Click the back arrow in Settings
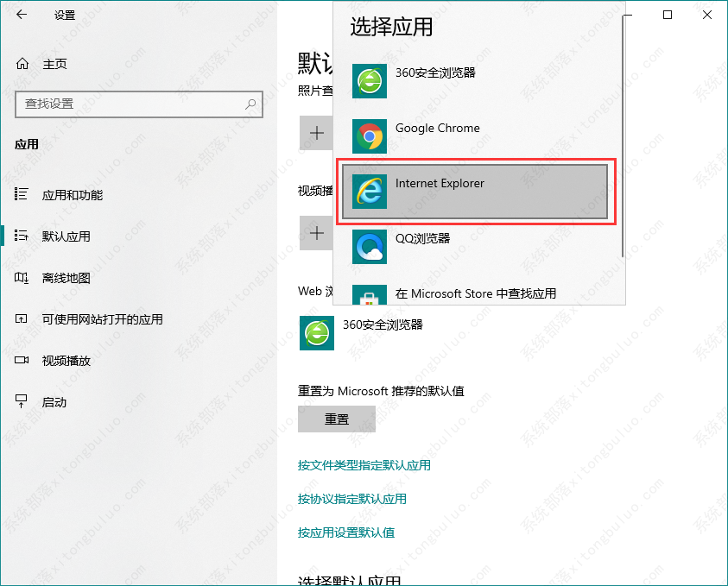Viewport: 728px width, 586px height. 22,15
